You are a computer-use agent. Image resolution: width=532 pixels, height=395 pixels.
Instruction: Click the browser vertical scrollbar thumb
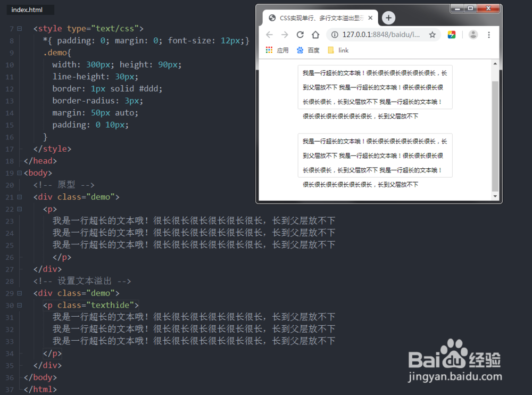pyautogui.click(x=495, y=136)
